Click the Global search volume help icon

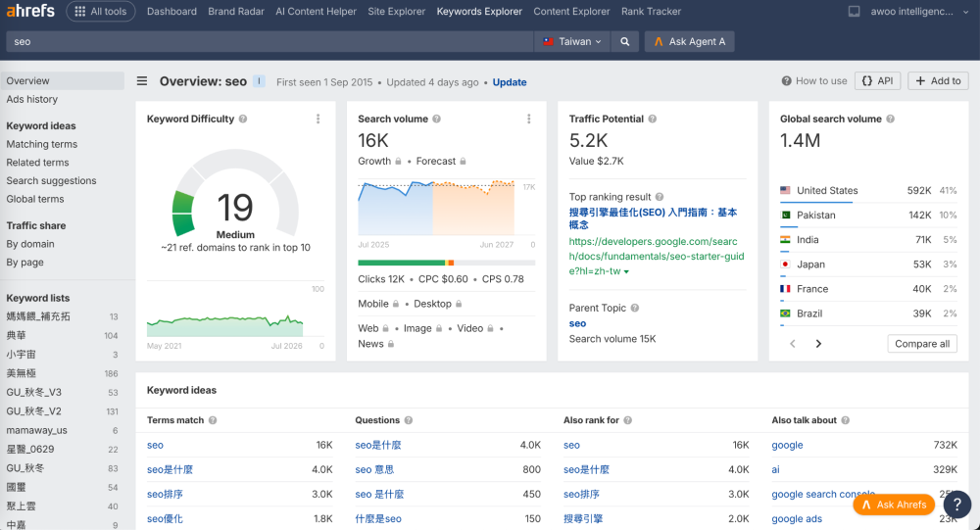tap(890, 119)
